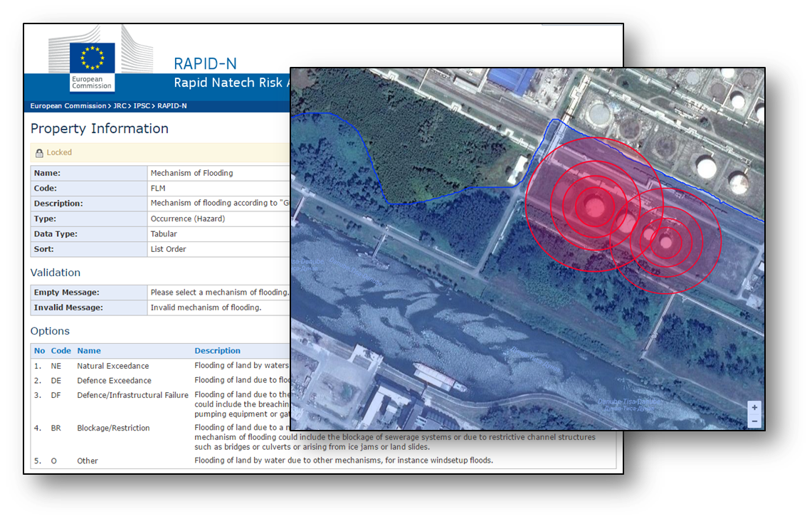The width and height of the screenshot is (812, 521).
Task: Click the windsetup floods description for Other
Action: [x=344, y=461]
